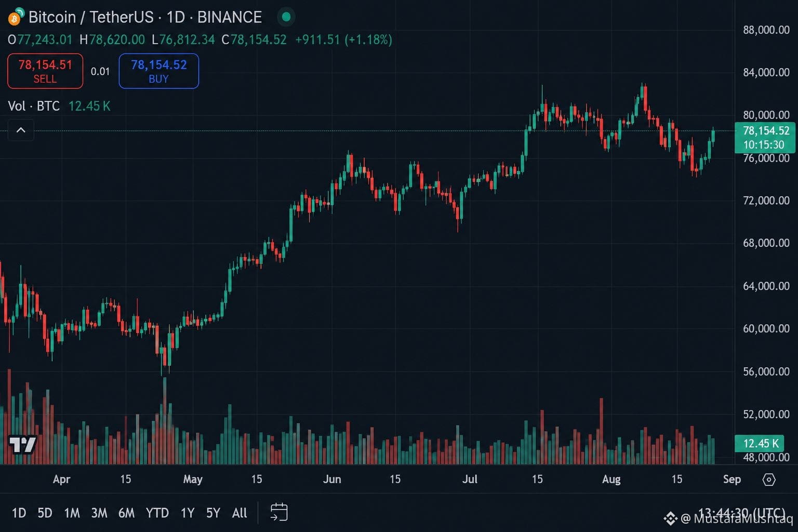Click the Jun label on time axis
798x532 pixels.
pyautogui.click(x=332, y=479)
